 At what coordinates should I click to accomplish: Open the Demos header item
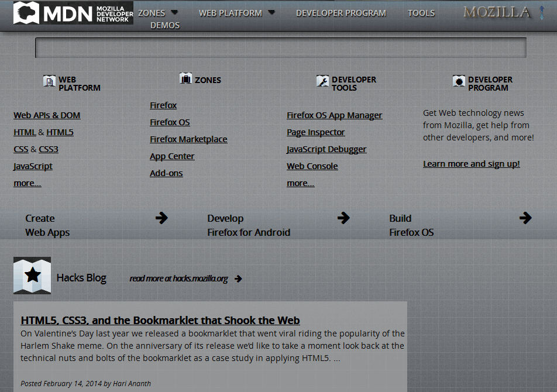pos(165,26)
